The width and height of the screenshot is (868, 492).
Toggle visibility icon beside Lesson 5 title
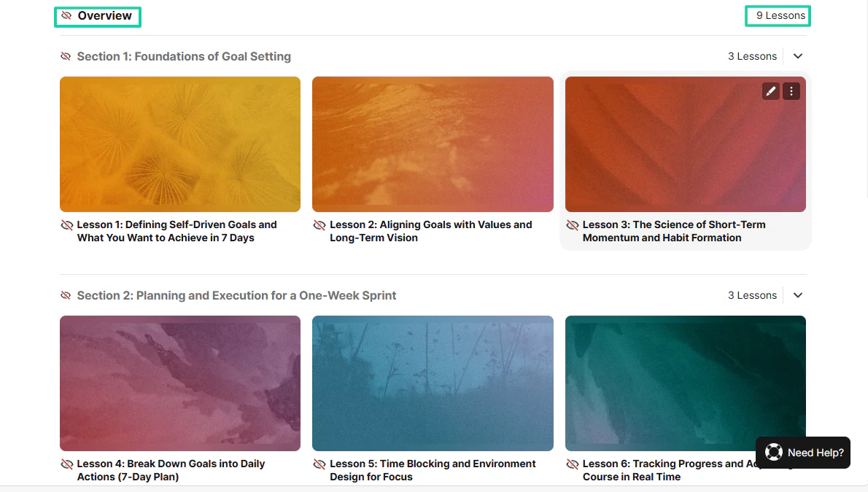tap(319, 464)
